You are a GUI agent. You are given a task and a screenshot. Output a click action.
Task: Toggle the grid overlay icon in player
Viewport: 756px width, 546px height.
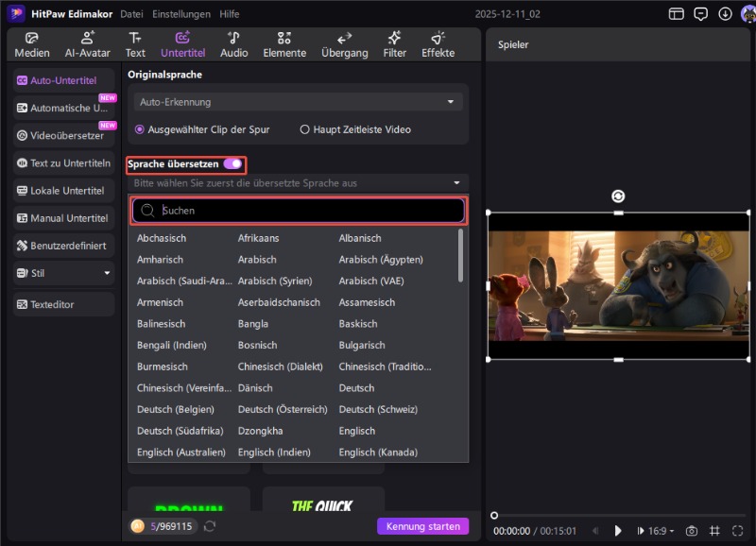coord(714,531)
